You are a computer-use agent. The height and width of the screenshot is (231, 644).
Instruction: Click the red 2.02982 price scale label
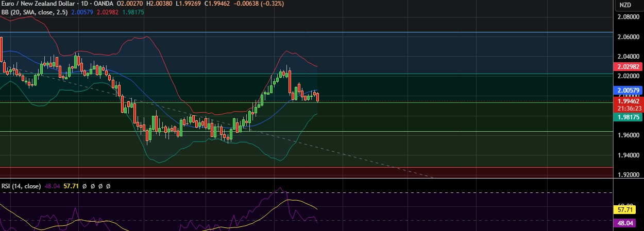click(628, 67)
